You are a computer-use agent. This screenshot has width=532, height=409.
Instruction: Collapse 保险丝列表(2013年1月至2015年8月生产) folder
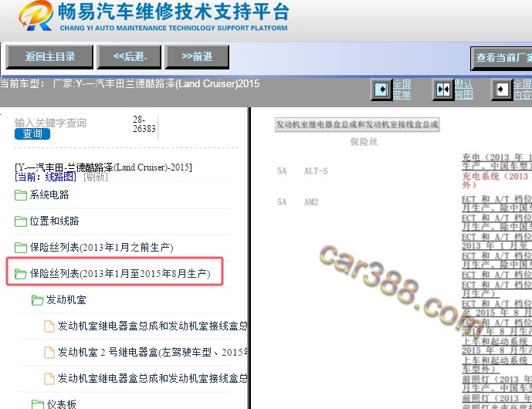point(120,274)
